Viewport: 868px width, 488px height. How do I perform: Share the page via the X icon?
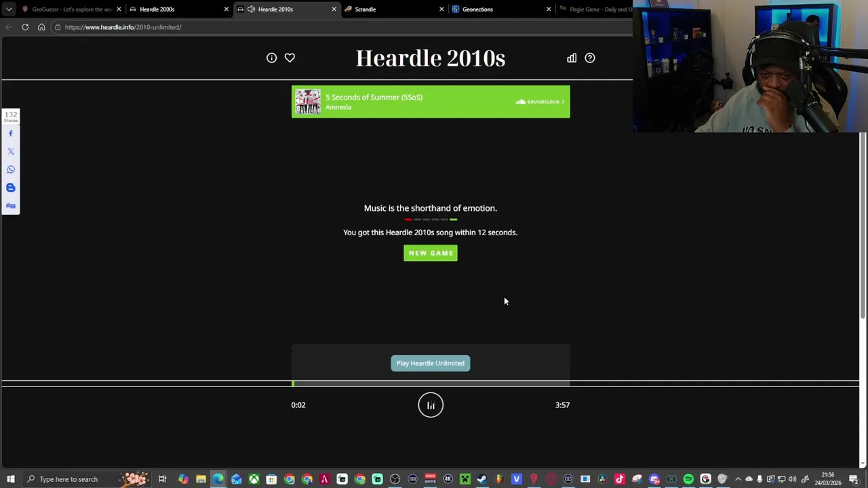[11, 151]
